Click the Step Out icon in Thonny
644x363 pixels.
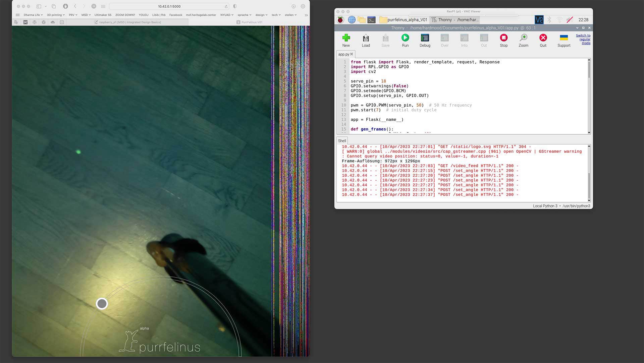point(484,38)
